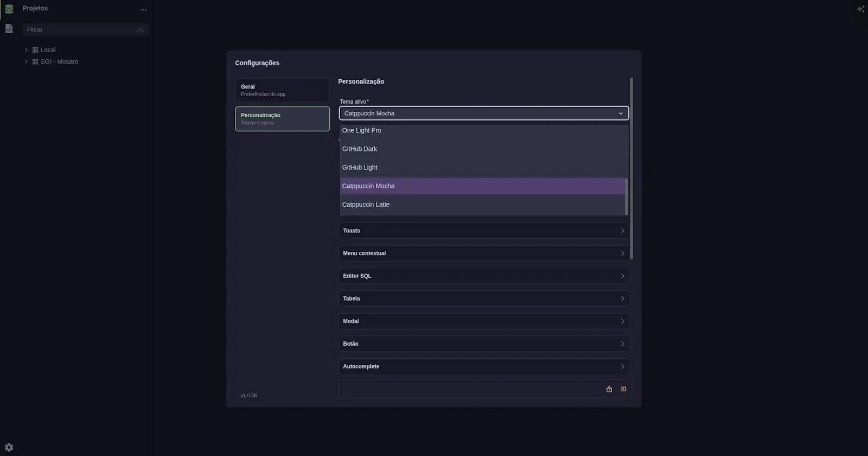Open the SQL code file sidebar icon
The image size is (868, 456).
tap(9, 28)
